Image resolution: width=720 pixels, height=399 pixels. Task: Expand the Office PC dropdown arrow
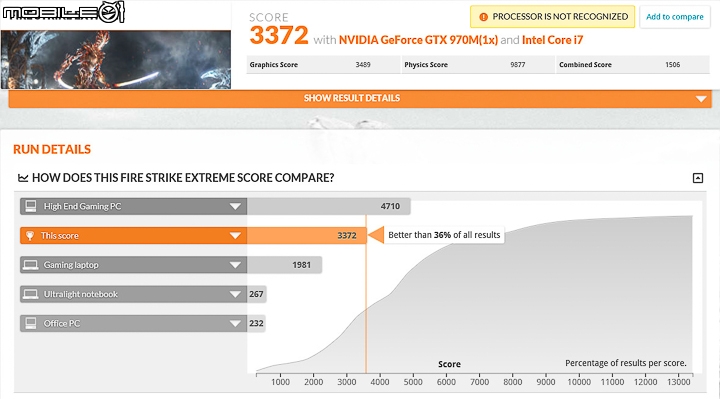click(x=235, y=324)
